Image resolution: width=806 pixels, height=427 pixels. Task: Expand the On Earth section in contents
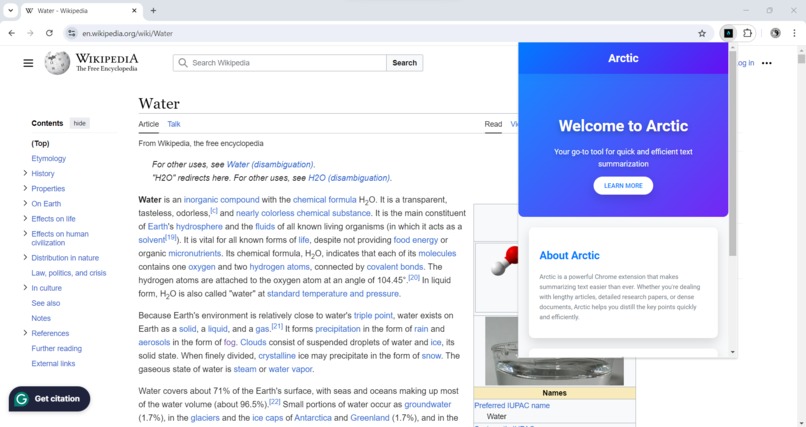coord(25,203)
